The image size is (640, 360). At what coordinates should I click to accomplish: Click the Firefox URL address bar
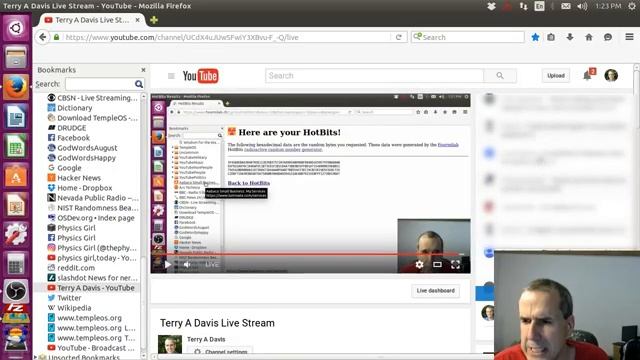[x=227, y=37]
